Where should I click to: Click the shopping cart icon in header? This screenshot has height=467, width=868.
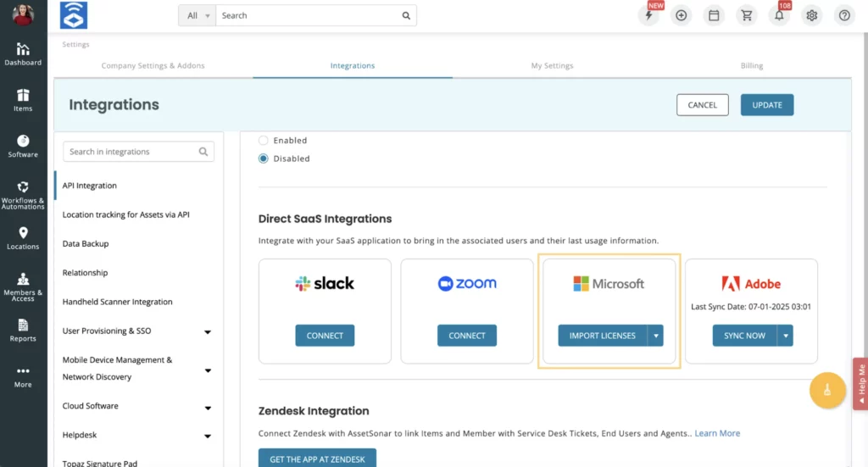tap(746, 15)
